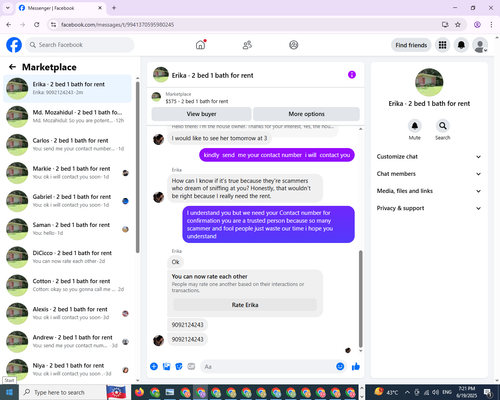
Task: Send a thumbs up like
Action: coord(356,367)
